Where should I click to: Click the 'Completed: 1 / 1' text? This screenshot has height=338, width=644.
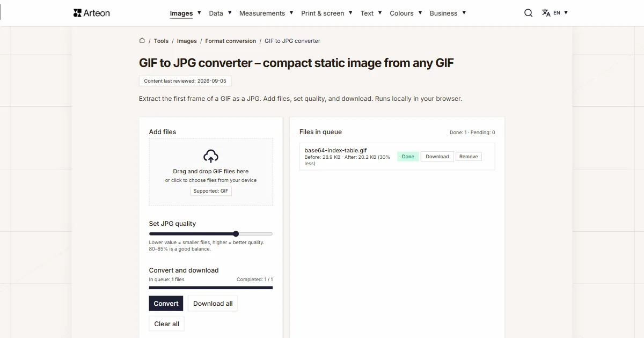tap(255, 280)
